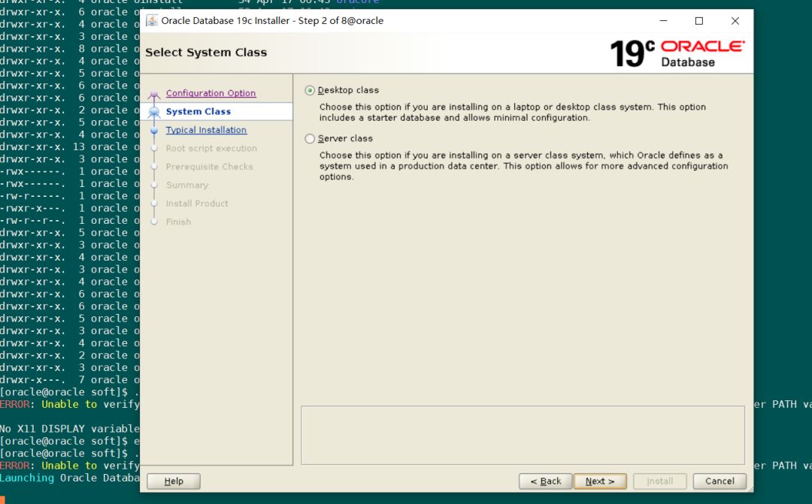Screen dimensions: 812x504
Task: Click the Root script execution step
Action: 211,149
